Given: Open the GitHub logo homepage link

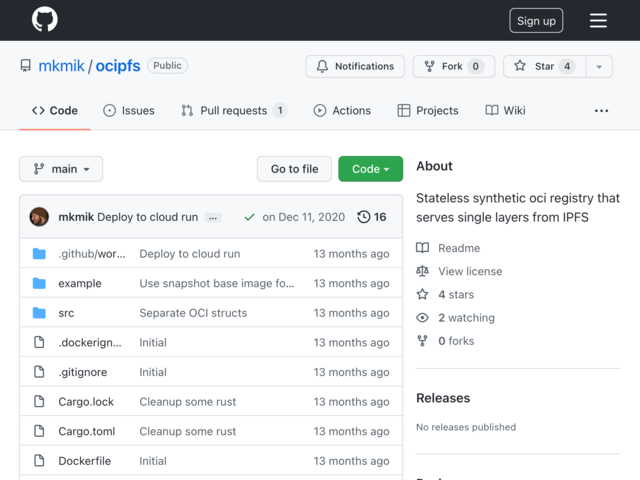Looking at the screenshot, I should click(44, 20).
